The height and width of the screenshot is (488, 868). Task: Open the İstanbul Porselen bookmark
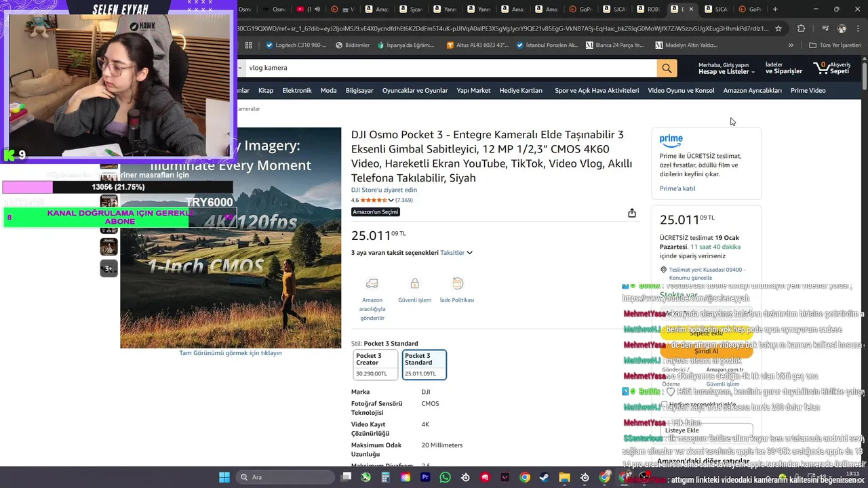click(x=547, y=45)
